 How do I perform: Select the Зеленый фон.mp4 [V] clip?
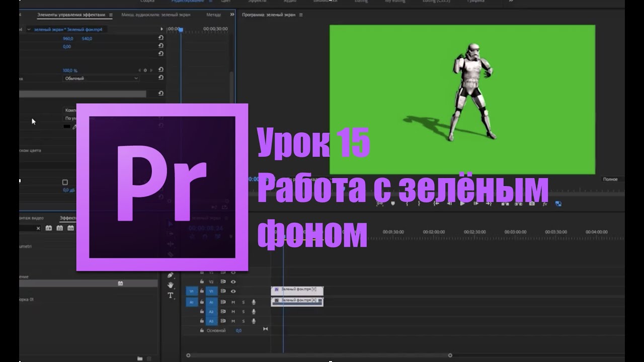[297, 291]
